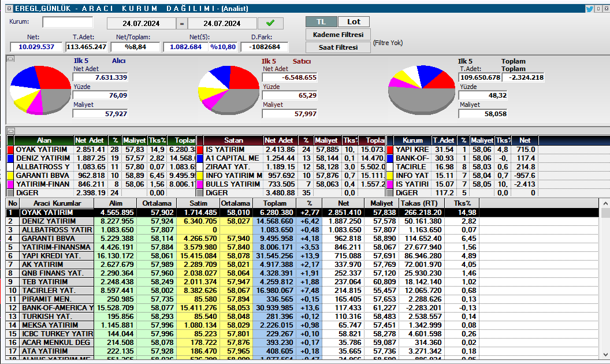Viewport: 610px width, 364px height.
Task: Select the end date field after equals sign
Action: point(222,23)
